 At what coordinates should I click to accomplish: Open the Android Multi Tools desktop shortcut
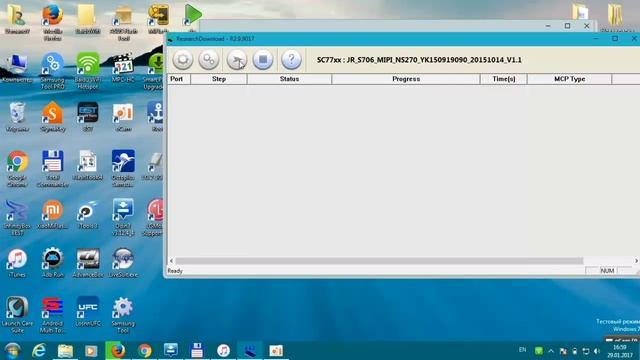[53, 315]
